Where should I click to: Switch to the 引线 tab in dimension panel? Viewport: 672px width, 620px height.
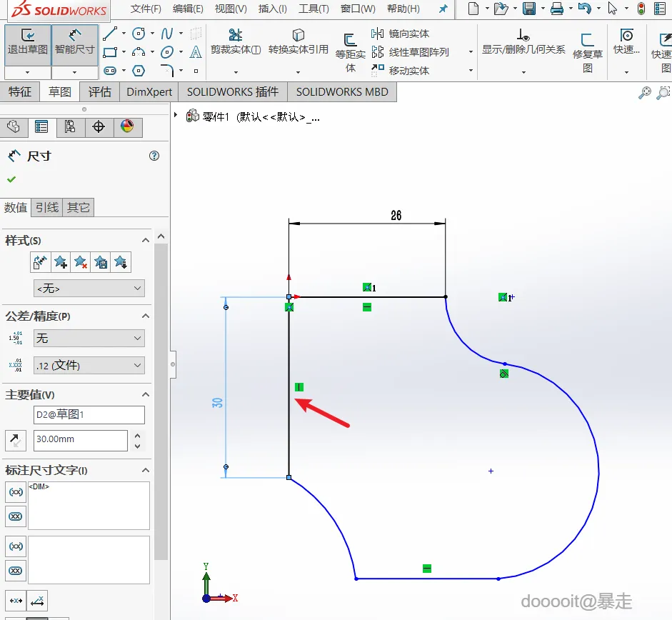point(47,208)
